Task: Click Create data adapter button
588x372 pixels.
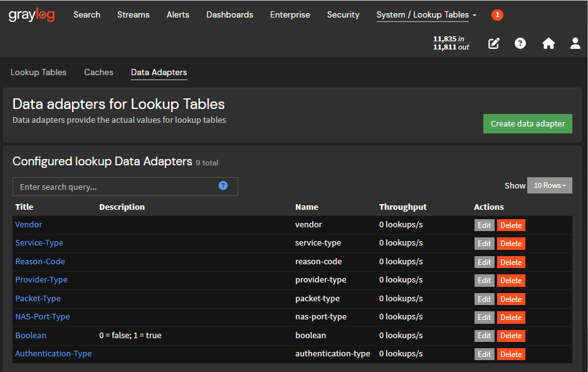Action: click(x=527, y=123)
